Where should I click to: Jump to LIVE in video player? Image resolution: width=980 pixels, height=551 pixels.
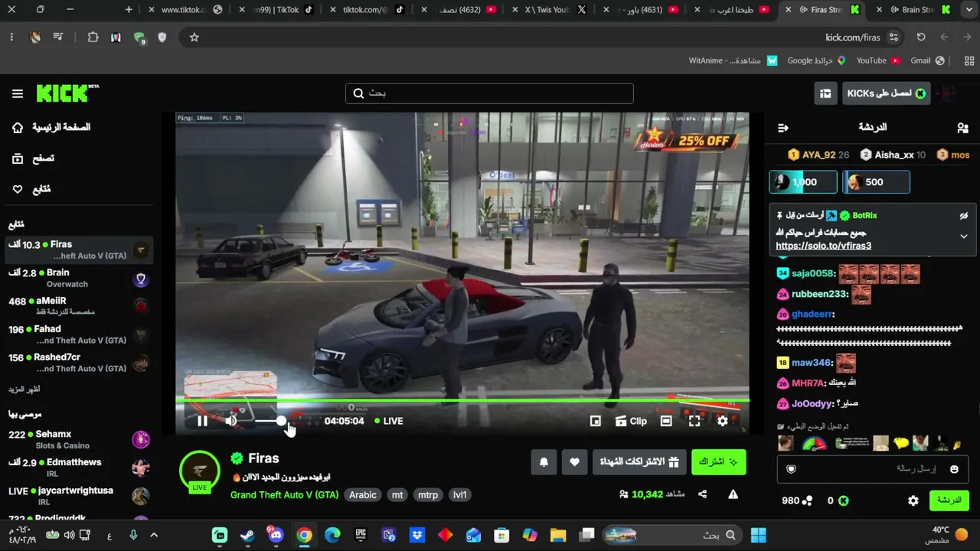click(x=389, y=421)
